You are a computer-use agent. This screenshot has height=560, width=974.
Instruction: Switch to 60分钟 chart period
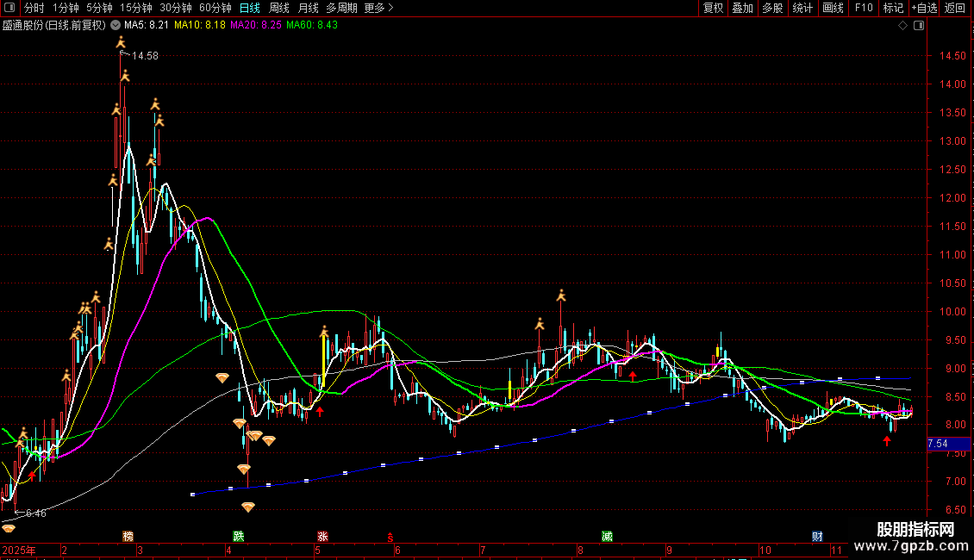coord(215,9)
